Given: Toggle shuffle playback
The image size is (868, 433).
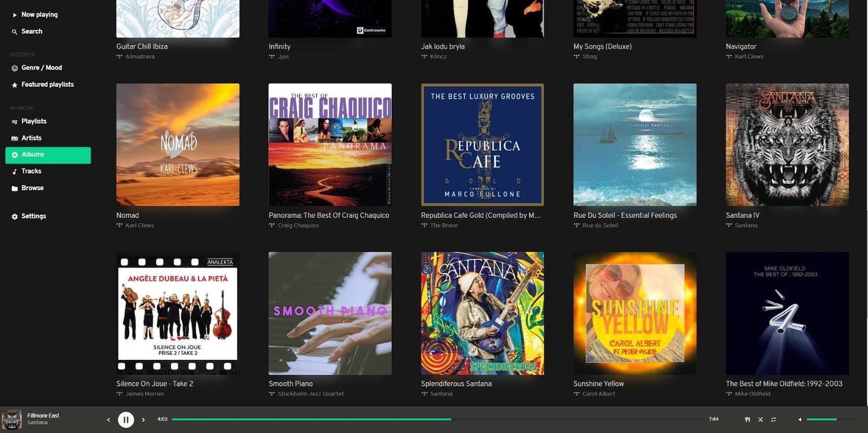Looking at the screenshot, I should 761,419.
